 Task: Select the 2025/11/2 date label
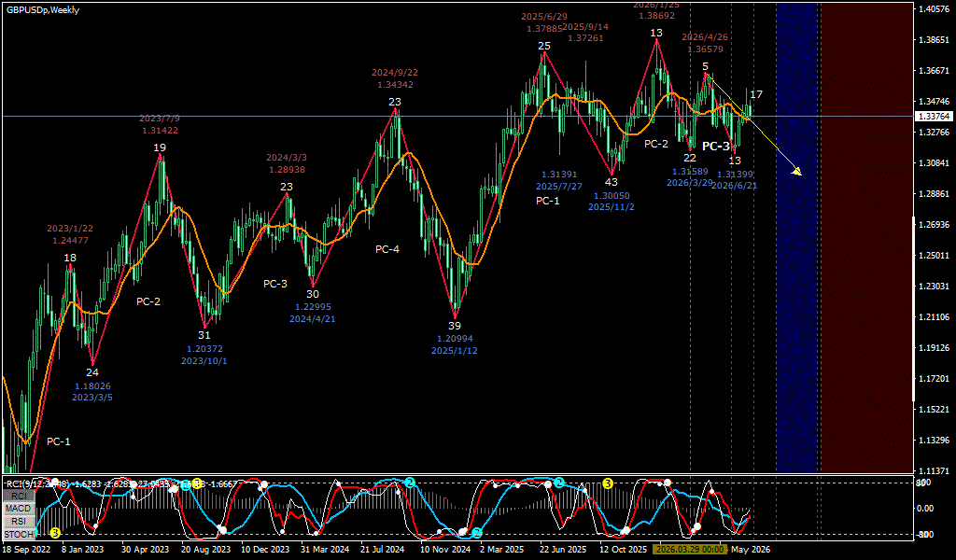point(612,207)
